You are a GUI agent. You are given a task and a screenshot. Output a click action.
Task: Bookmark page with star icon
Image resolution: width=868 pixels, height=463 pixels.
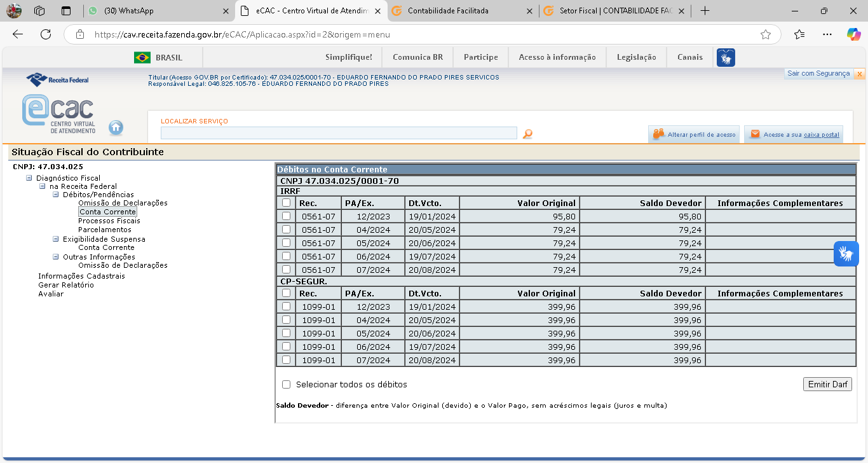coord(766,34)
